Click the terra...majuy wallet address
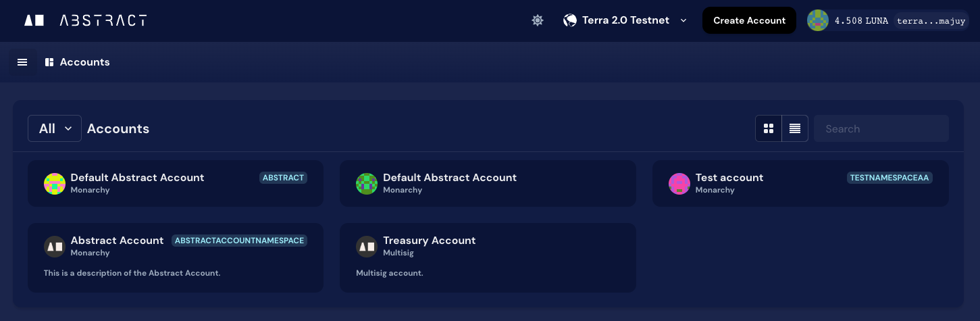The height and width of the screenshot is (321, 980). click(x=932, y=21)
